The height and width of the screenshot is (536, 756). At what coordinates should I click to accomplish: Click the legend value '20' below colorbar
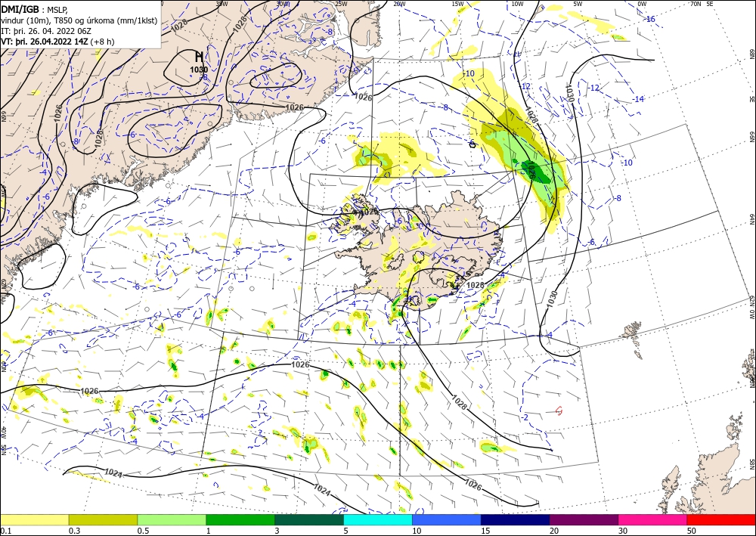coord(554,531)
